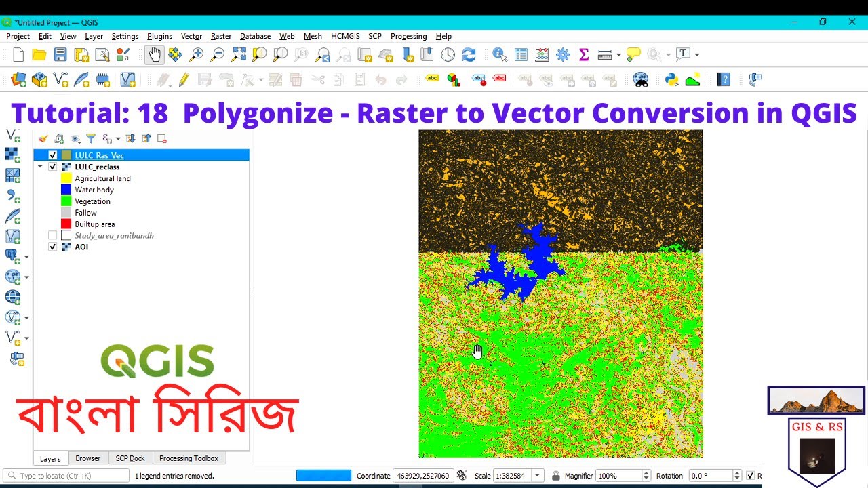Click the Add Vector Layer sidebar icon

13,135
